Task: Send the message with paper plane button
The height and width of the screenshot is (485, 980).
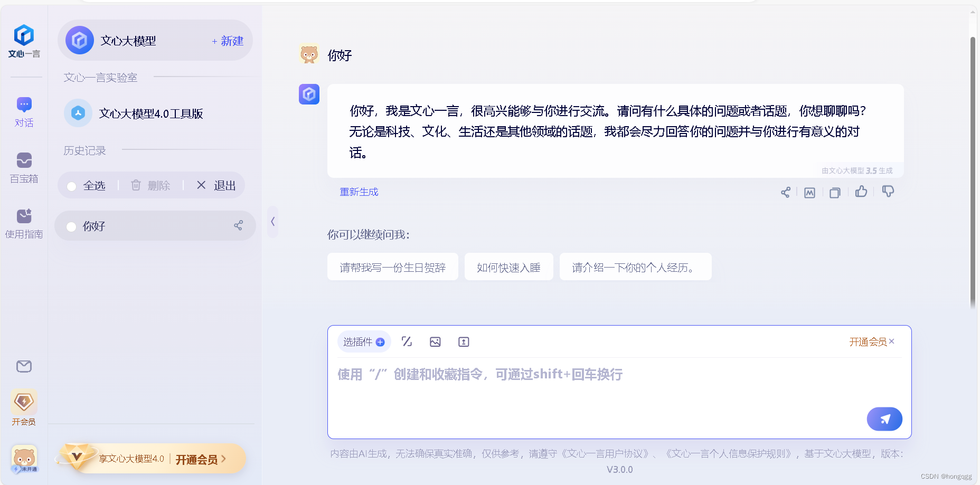Action: [x=884, y=419]
